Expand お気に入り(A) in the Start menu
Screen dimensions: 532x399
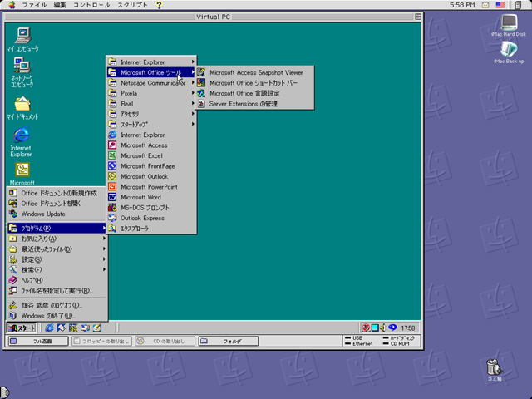pyautogui.click(x=57, y=239)
